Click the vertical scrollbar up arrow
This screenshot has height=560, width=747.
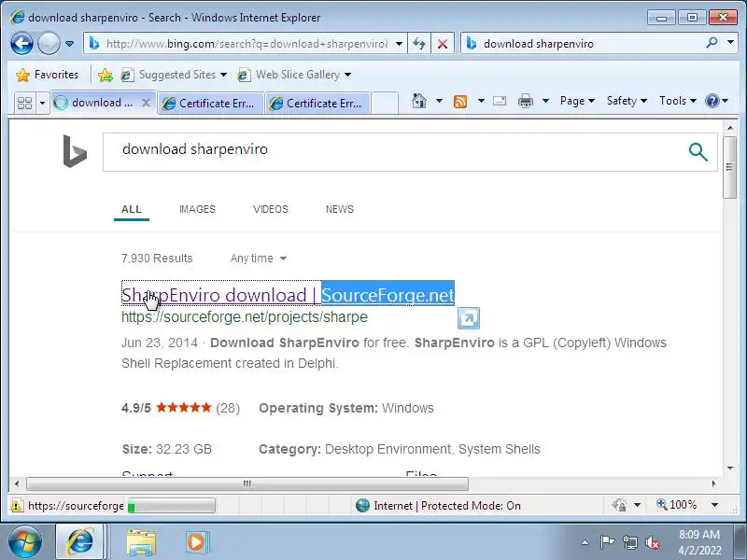[730, 128]
